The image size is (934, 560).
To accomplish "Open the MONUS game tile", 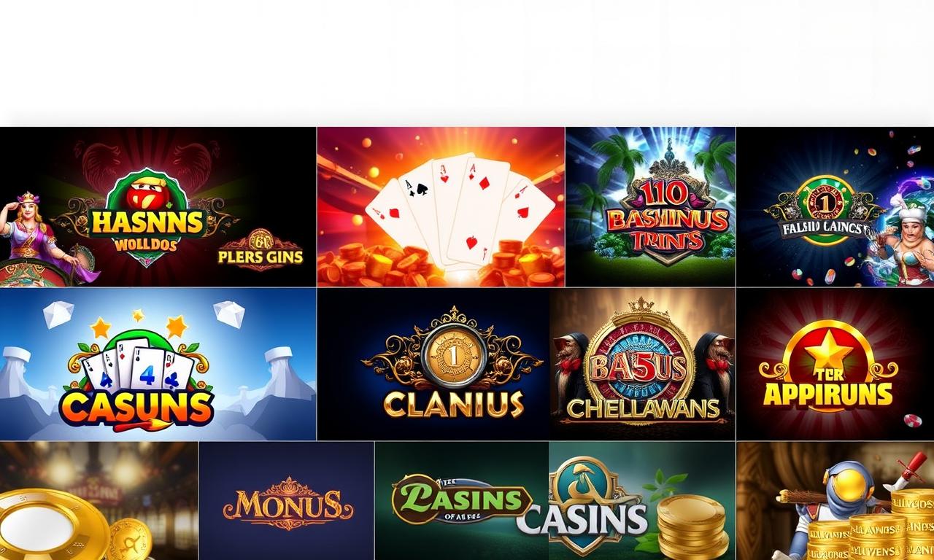I will (286, 501).
